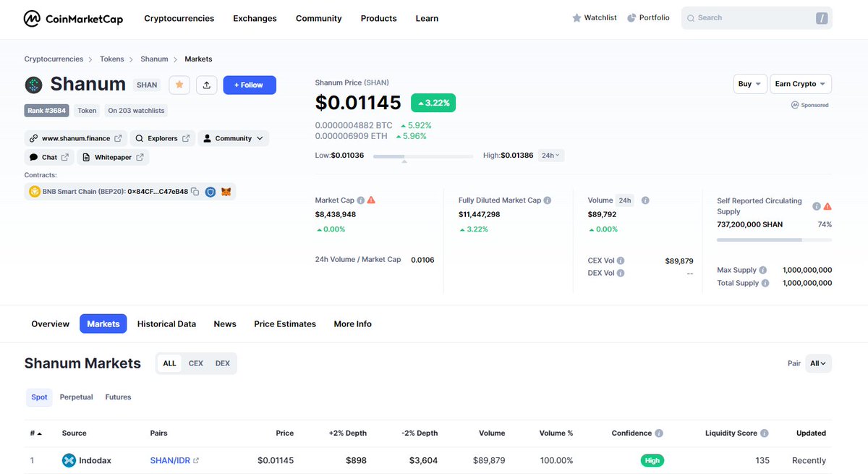
Task: Click the share upload icon beside Shanum
Action: click(x=207, y=85)
